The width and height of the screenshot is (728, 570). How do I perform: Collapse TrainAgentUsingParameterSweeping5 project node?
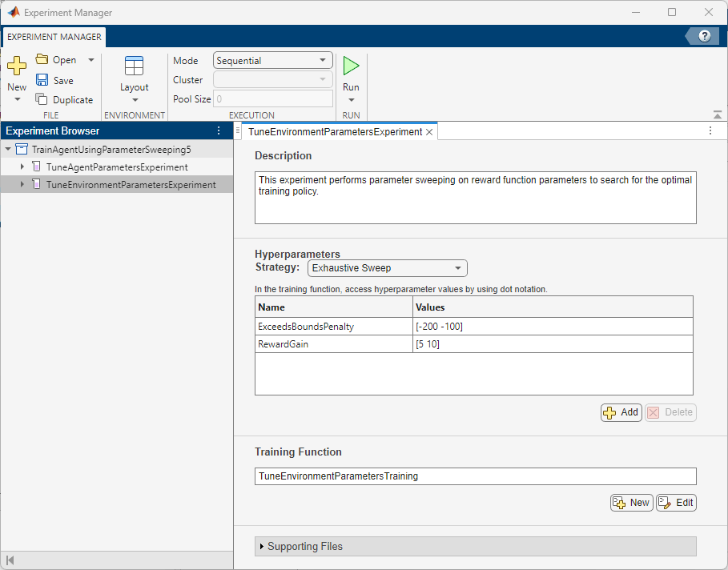click(x=8, y=149)
